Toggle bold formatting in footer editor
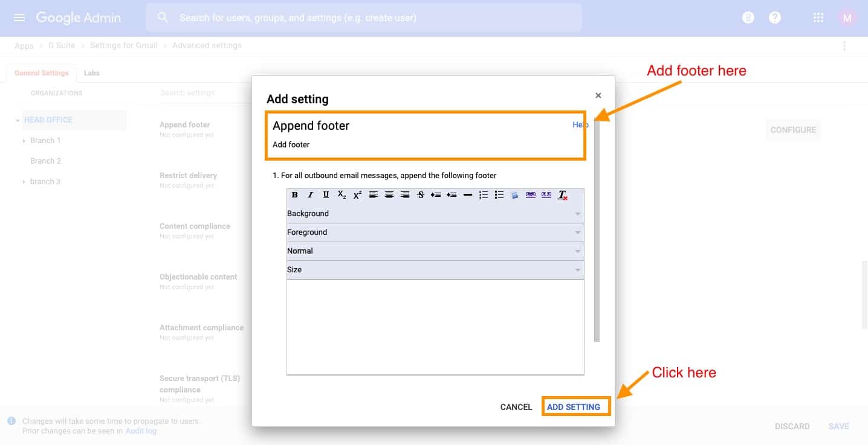Screen dimensions: 868x445 coord(295,195)
